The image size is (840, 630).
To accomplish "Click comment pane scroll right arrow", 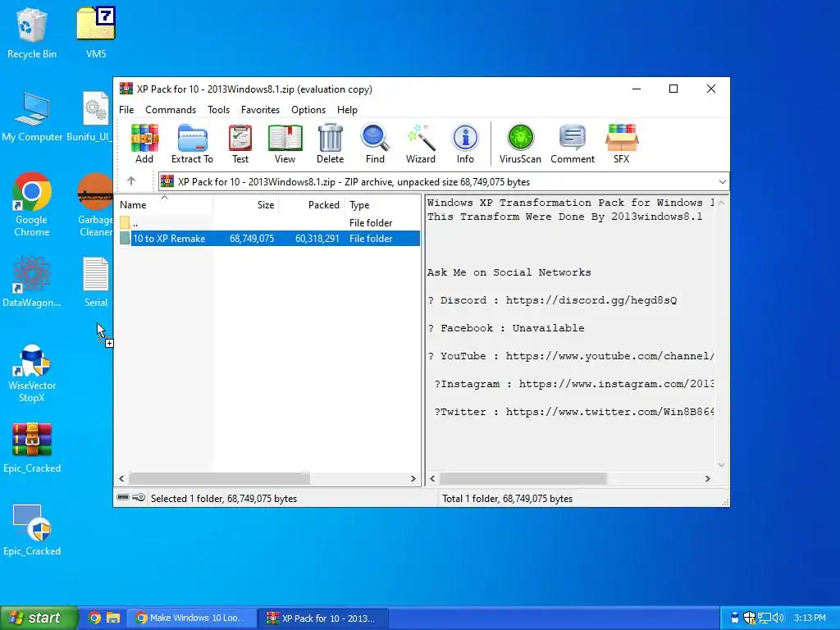I will (x=708, y=478).
